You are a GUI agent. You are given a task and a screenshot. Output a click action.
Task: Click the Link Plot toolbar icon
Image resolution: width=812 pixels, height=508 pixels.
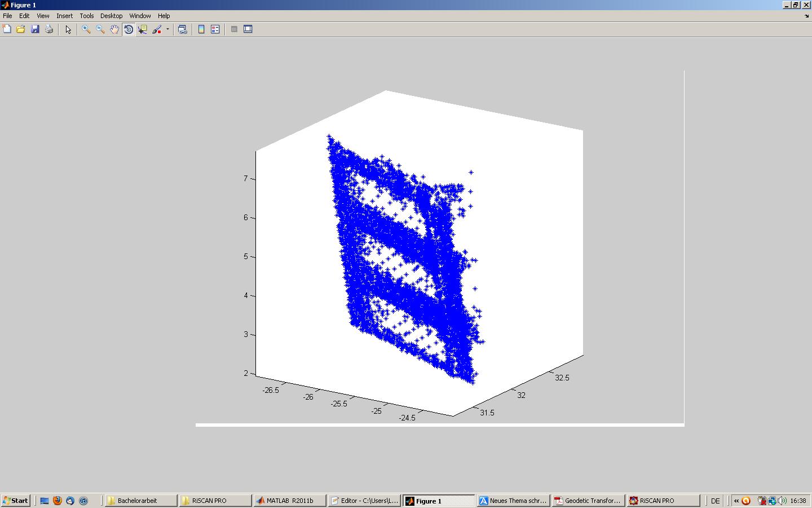click(182, 29)
